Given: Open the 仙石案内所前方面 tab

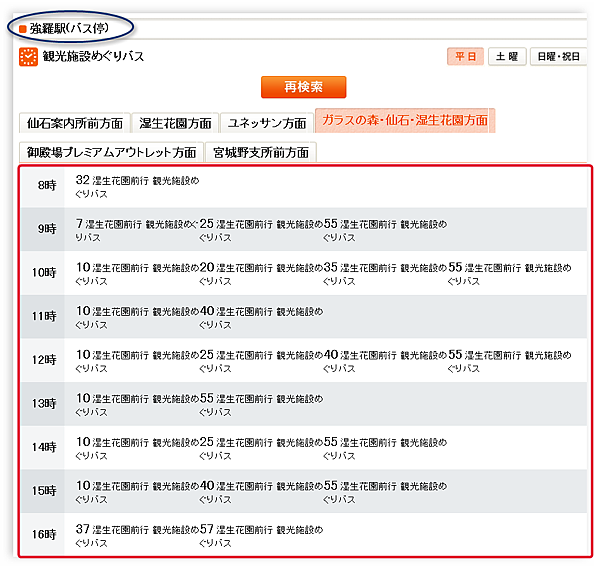Looking at the screenshot, I should [75, 123].
